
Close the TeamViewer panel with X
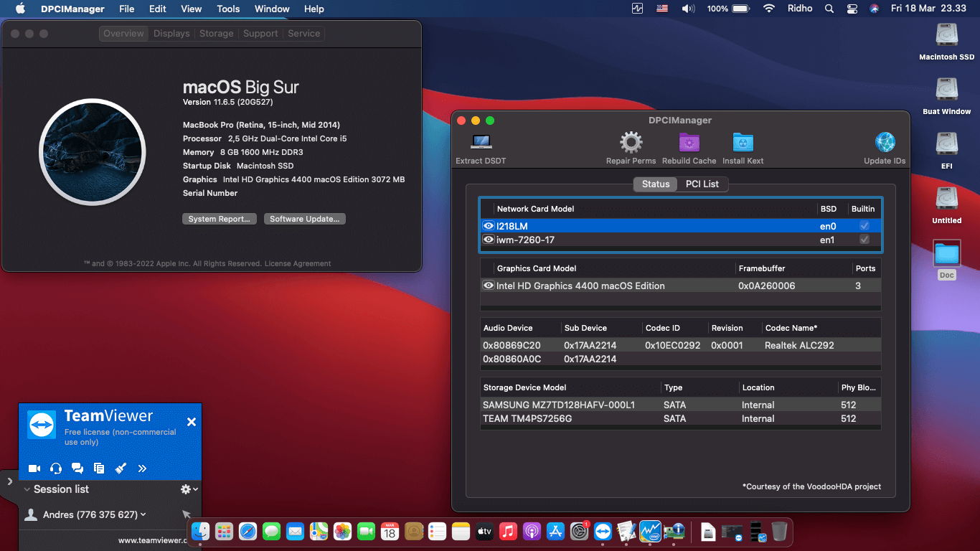coord(192,422)
